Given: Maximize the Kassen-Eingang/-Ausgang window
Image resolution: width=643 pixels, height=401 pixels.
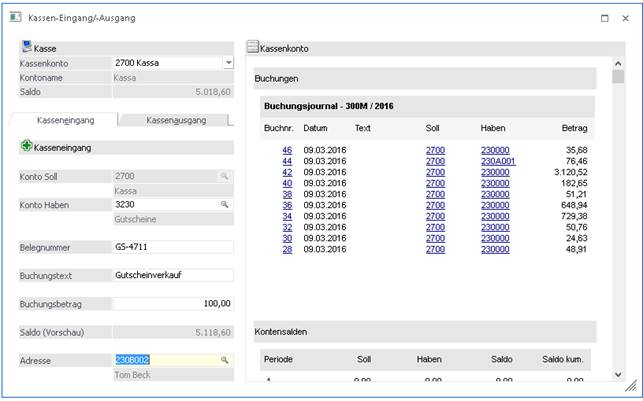Looking at the screenshot, I should pyautogui.click(x=604, y=18).
